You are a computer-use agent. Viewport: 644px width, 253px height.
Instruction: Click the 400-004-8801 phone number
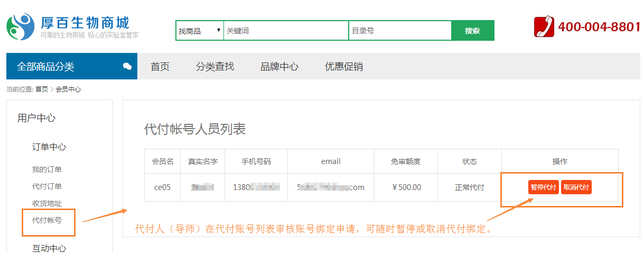coord(599,27)
